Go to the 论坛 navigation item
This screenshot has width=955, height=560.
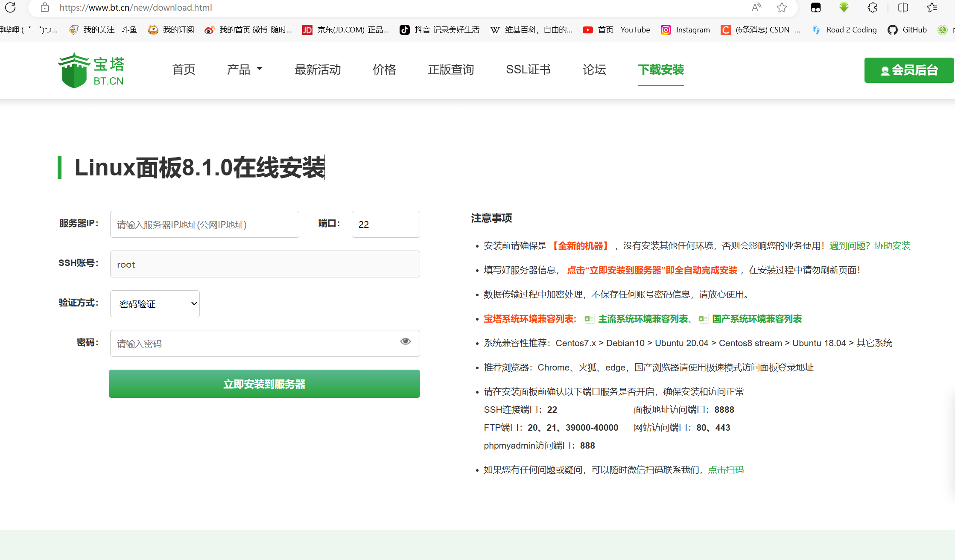pos(594,70)
